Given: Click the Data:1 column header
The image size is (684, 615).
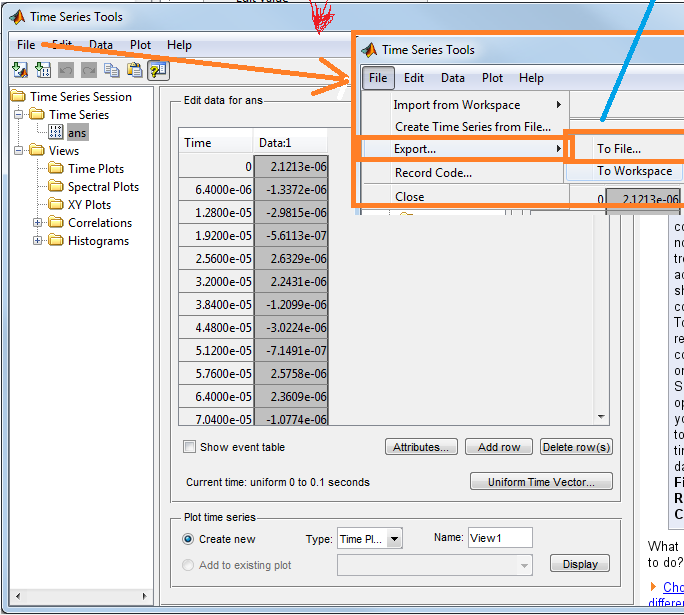Looking at the screenshot, I should [x=290, y=143].
